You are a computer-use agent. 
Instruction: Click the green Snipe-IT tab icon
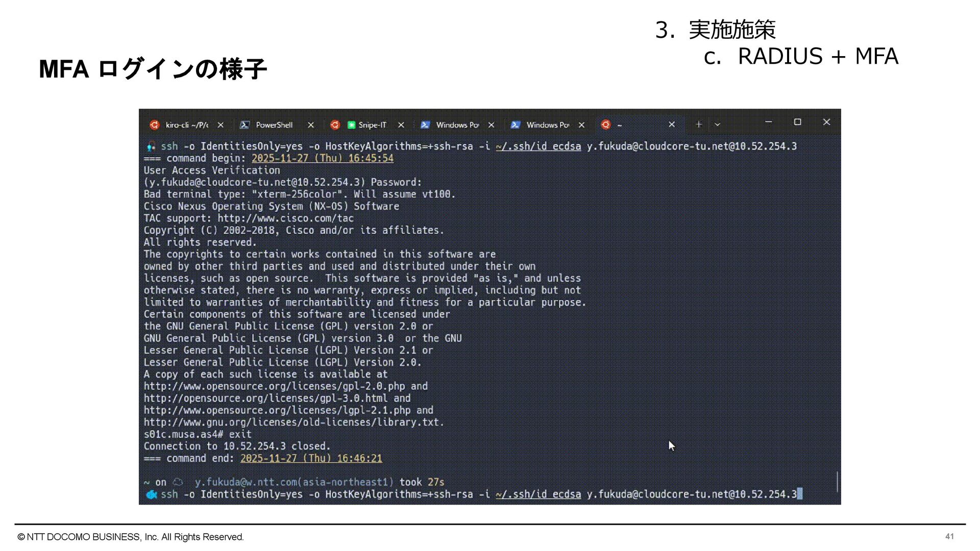(x=351, y=125)
